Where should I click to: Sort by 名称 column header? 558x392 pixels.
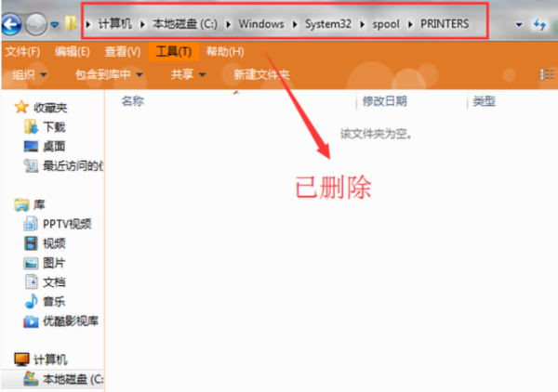(132, 101)
